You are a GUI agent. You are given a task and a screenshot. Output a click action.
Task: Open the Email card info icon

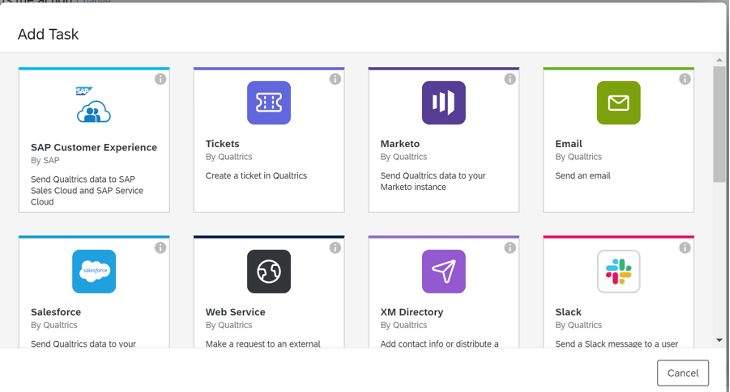(x=685, y=79)
